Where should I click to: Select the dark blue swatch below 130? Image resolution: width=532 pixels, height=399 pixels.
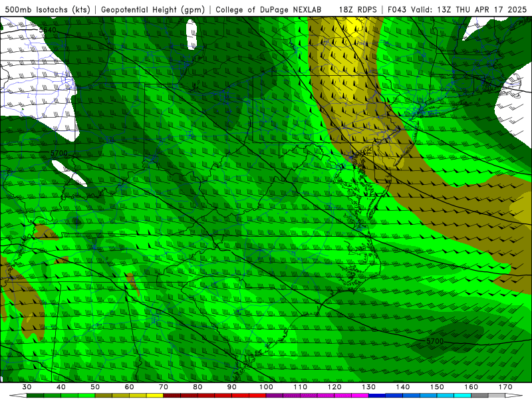pyautogui.click(x=377, y=396)
